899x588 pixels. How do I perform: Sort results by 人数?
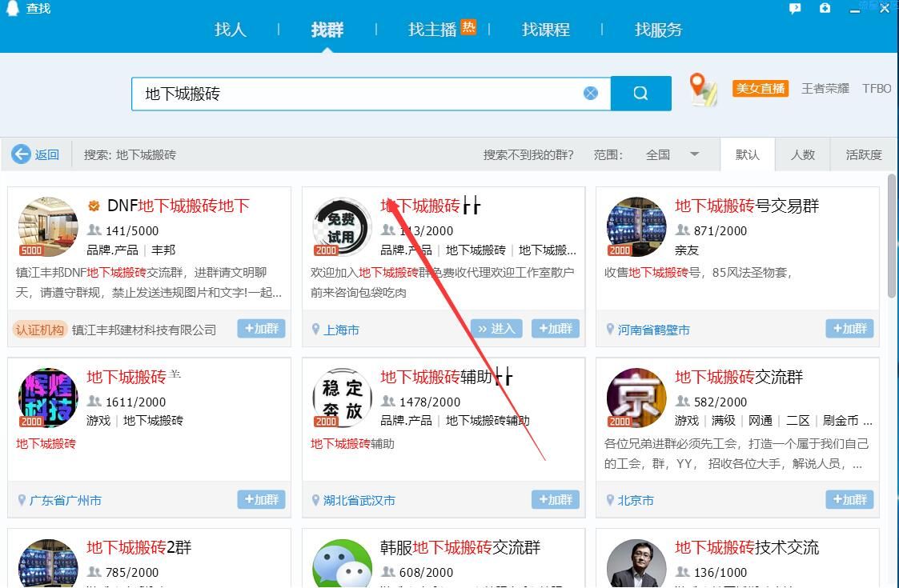click(803, 154)
